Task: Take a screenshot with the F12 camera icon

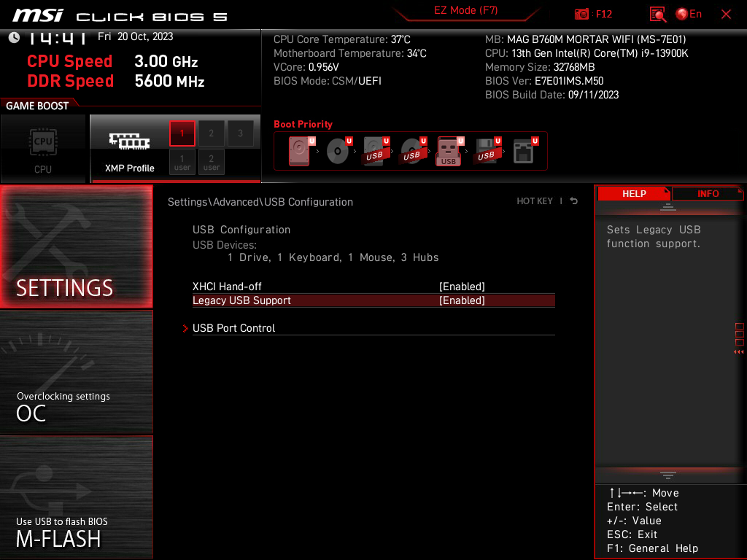Action: point(581,15)
